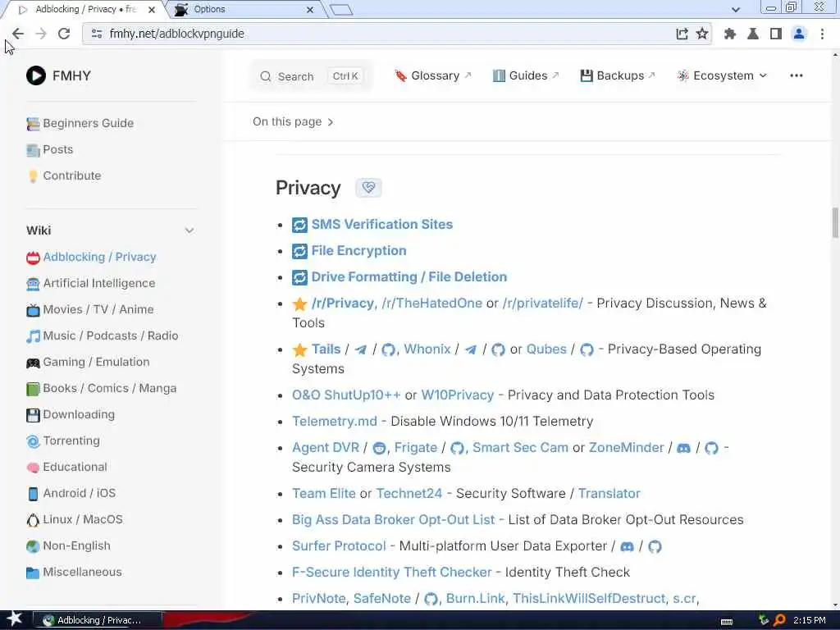Open the tab search dropdown arrow
840x630 pixels.
pyautogui.click(x=736, y=9)
